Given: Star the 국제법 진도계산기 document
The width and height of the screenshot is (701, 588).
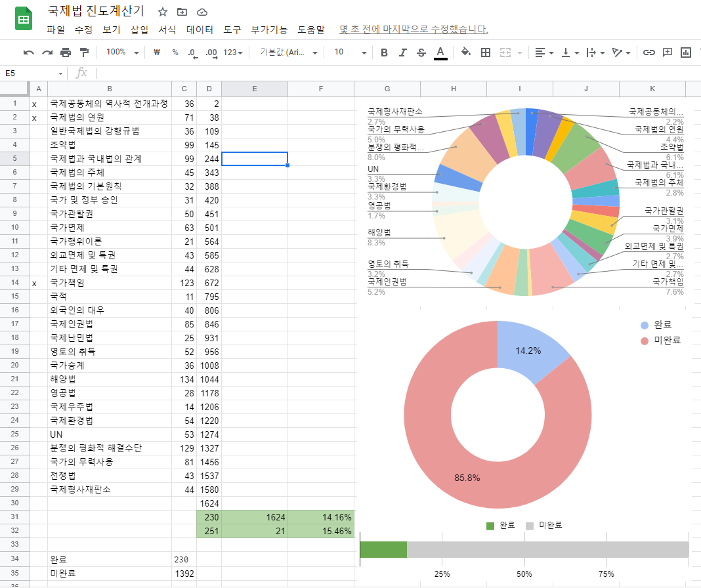Looking at the screenshot, I should click(x=163, y=12).
